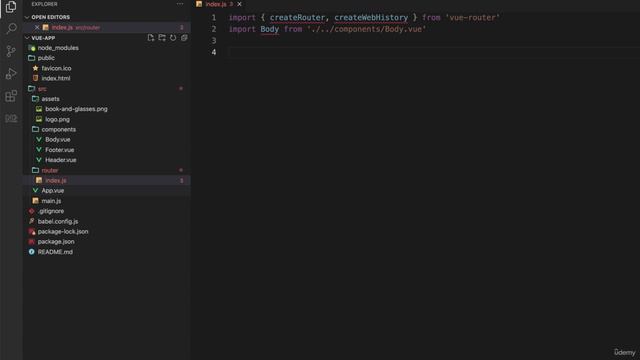
Task: Refresh the VUE-APP explorer
Action: 173,38
